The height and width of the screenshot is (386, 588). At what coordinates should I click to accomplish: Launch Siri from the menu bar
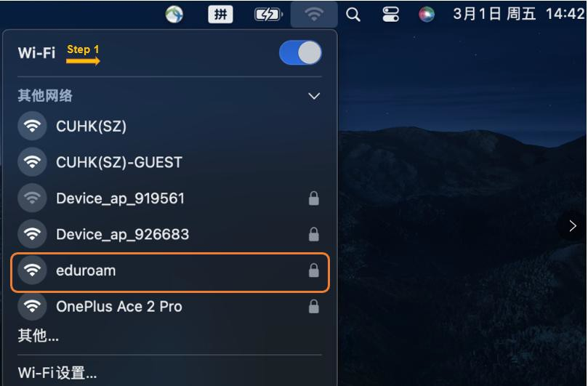(427, 15)
